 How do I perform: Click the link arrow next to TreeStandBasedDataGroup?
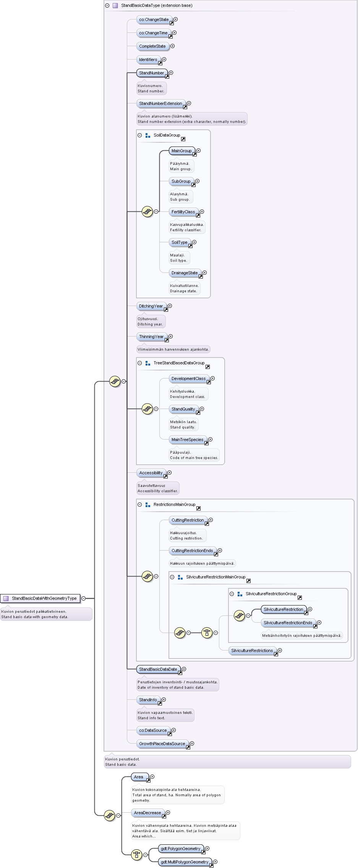[x=208, y=367]
